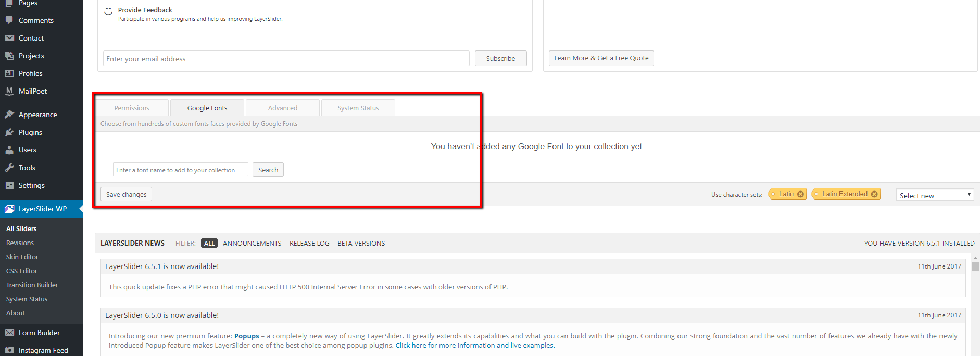This screenshot has height=356, width=980.
Task: Click the Form Builder envelope icon
Action: point(9,333)
